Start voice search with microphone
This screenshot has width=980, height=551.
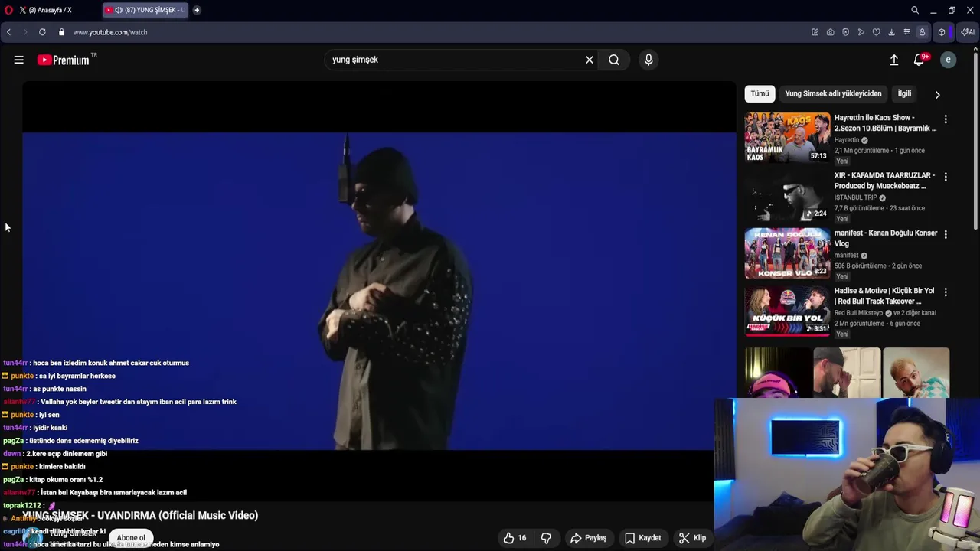click(x=648, y=60)
